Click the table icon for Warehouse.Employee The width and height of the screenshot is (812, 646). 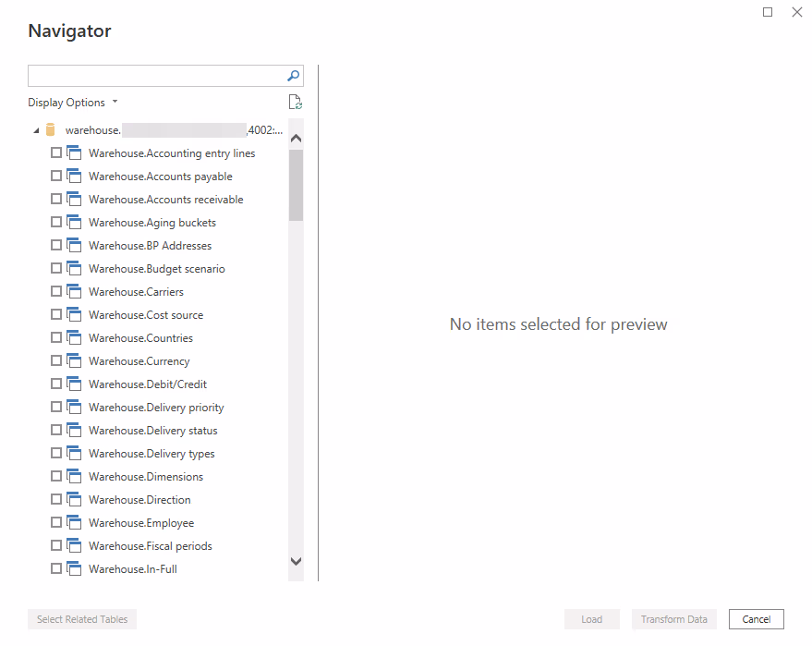(75, 523)
